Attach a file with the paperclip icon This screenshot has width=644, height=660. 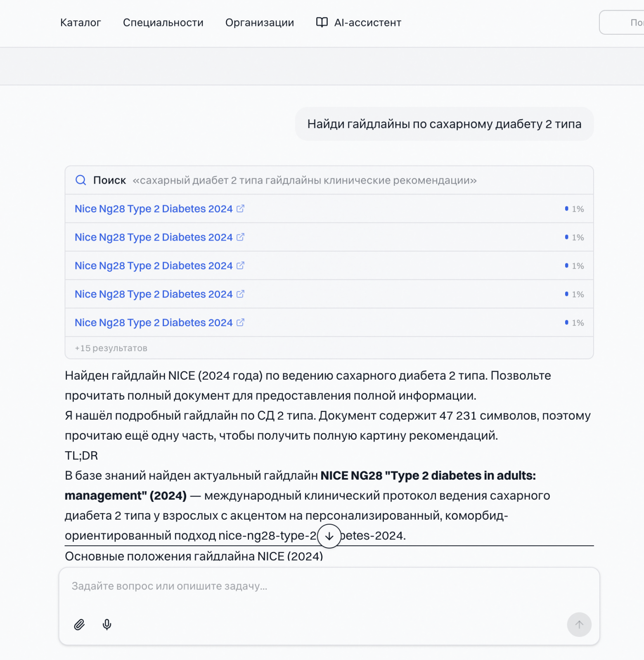click(x=79, y=625)
